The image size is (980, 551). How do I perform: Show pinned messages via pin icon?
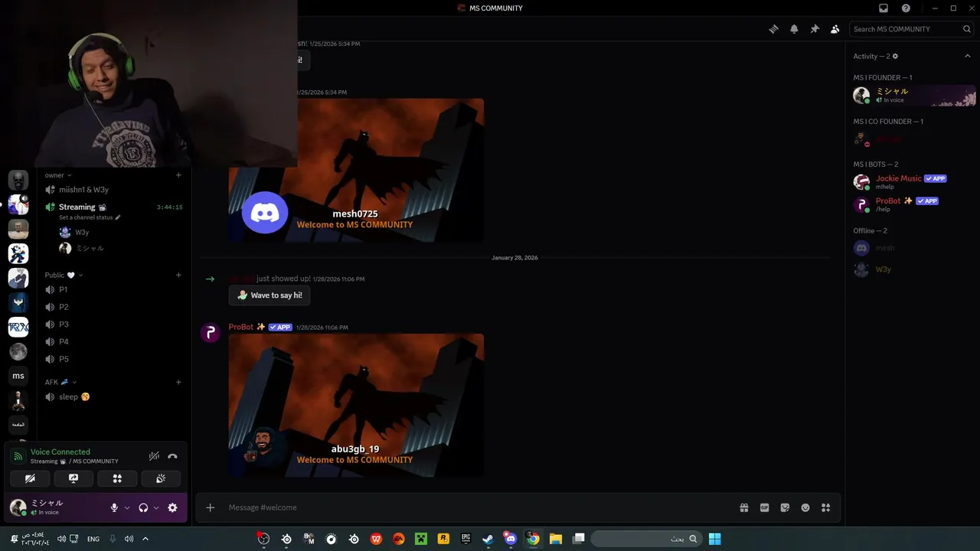815,29
